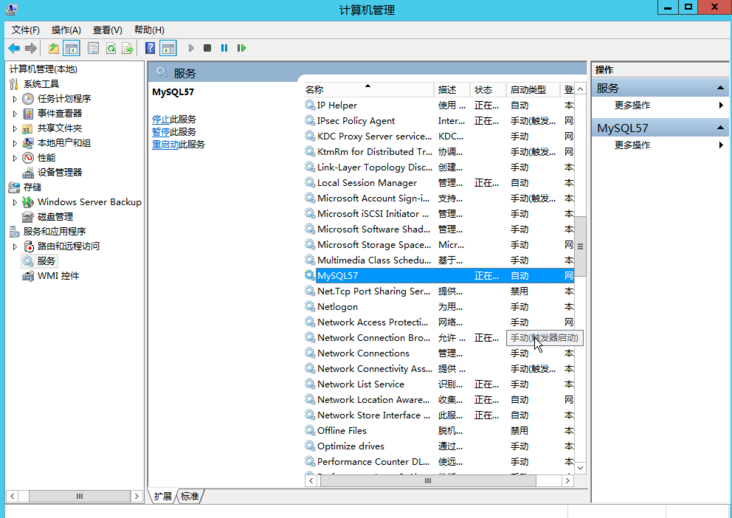Expand the 路由和远程访问 tree node

pyautogui.click(x=14, y=246)
